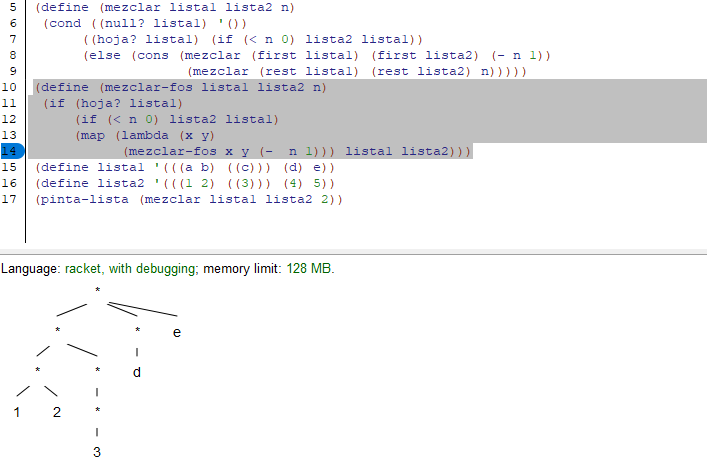Click '128 MB' memory limit text
707x468 pixels.
(309, 269)
